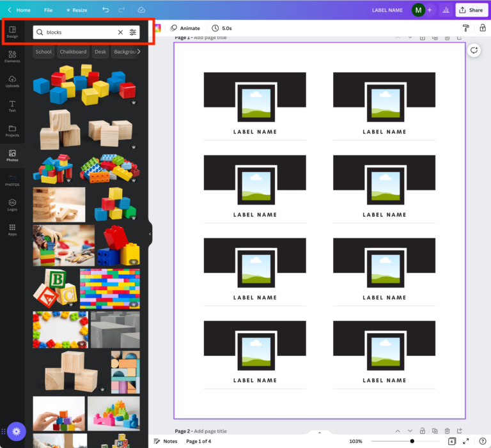Screen dimensions: 491x448
Task: Click the Animate button
Action: pos(185,28)
